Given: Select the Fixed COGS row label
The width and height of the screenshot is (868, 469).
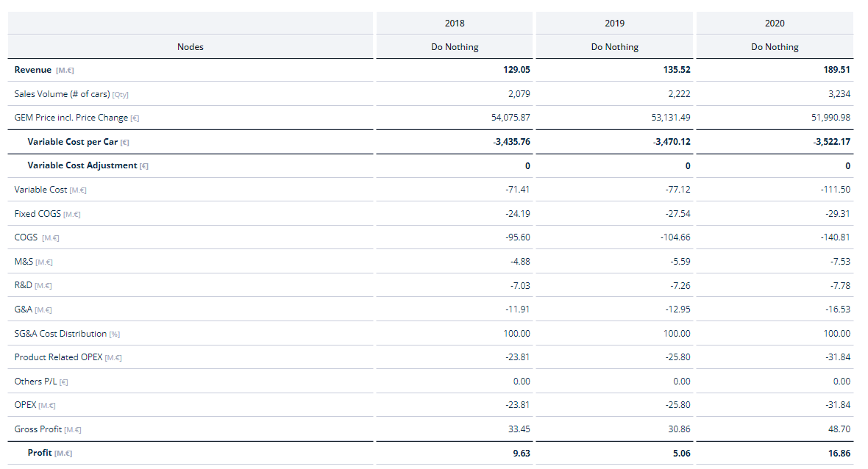Looking at the screenshot, I should [38, 214].
